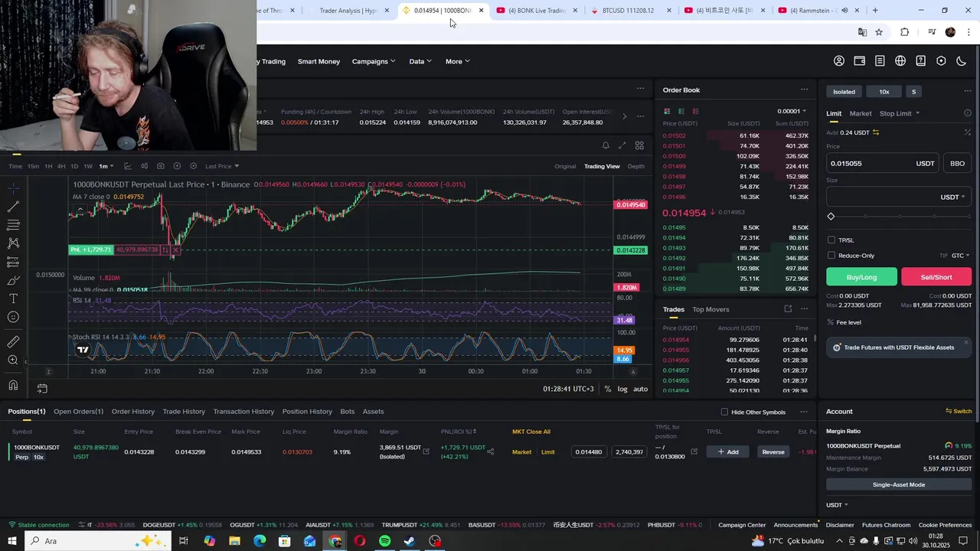Open the language globe icon
The height and width of the screenshot is (551, 980).
[x=900, y=61]
